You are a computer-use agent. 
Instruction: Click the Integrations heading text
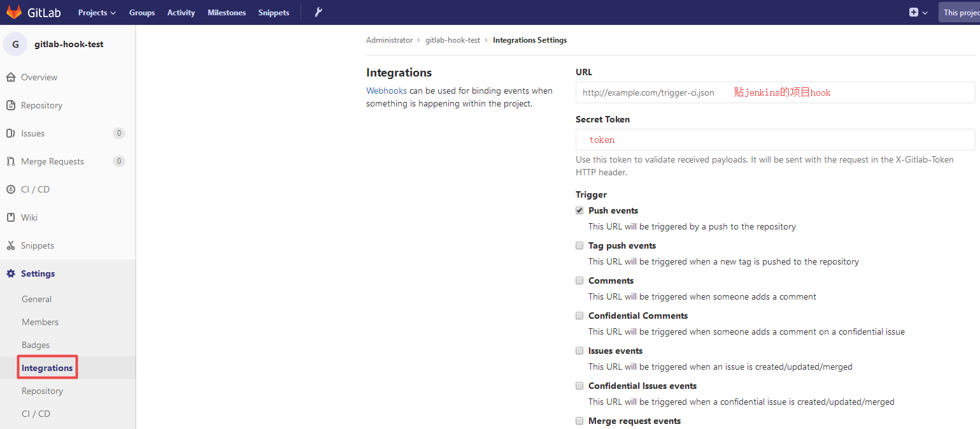(x=399, y=73)
